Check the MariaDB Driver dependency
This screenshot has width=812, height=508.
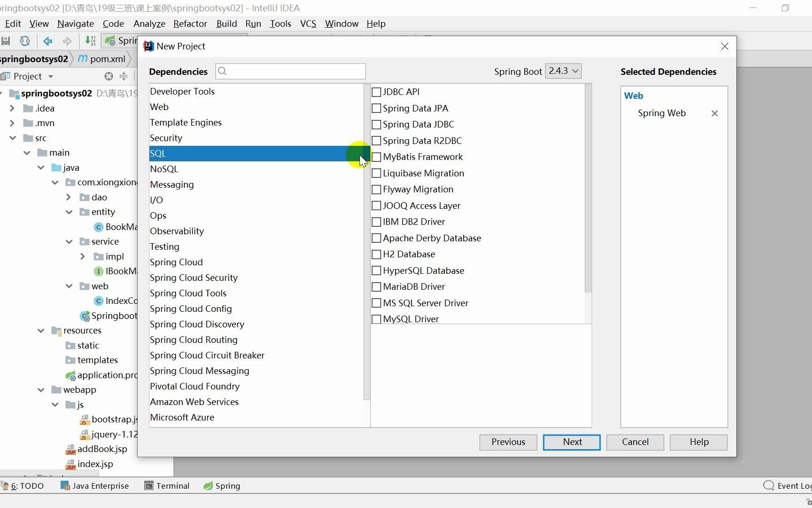point(376,287)
